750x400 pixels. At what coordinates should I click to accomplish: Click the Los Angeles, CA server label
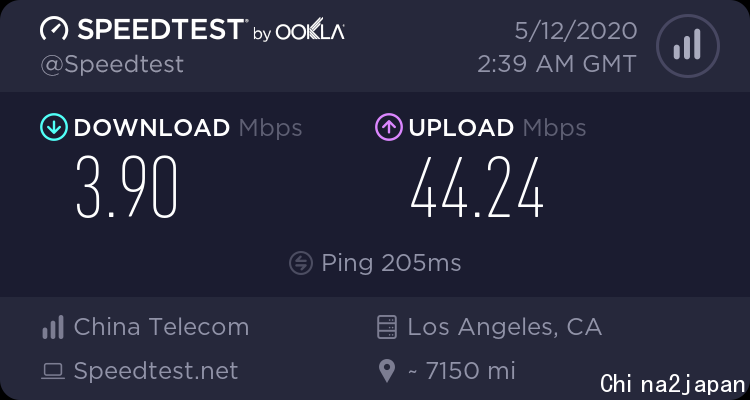[505, 327]
